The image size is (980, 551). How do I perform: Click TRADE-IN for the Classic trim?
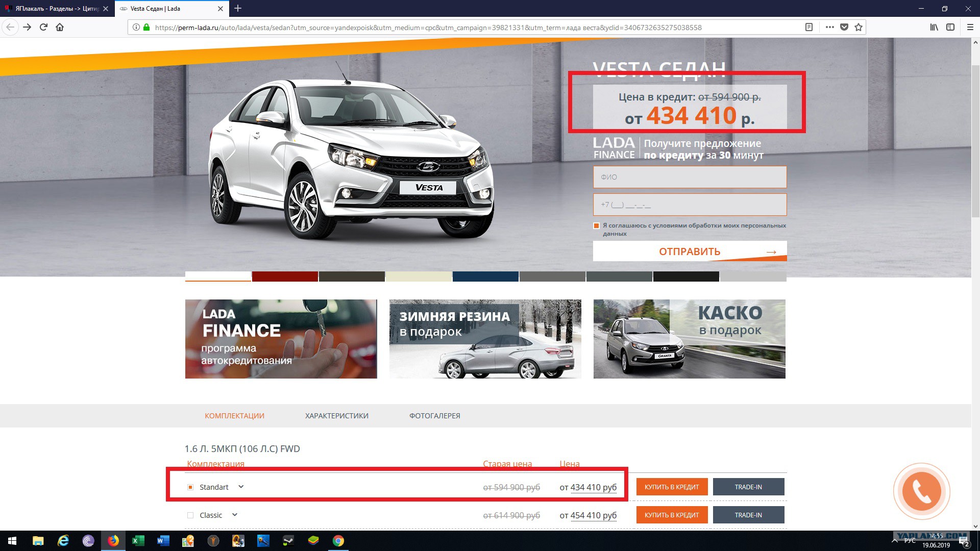(748, 515)
